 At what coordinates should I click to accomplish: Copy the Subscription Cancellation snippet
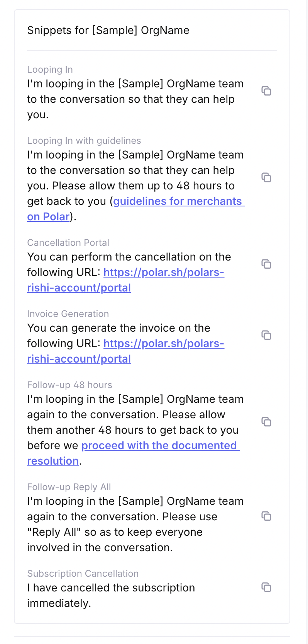[266, 588]
